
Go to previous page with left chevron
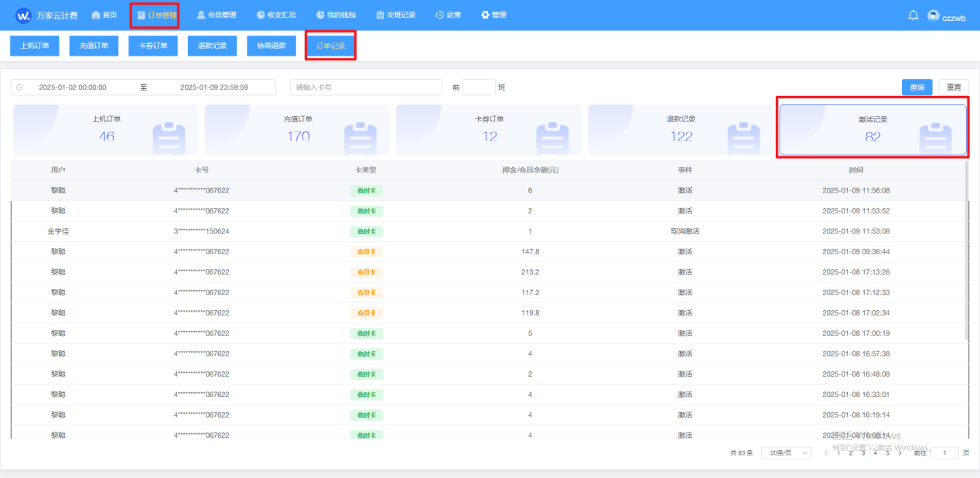[826, 452]
